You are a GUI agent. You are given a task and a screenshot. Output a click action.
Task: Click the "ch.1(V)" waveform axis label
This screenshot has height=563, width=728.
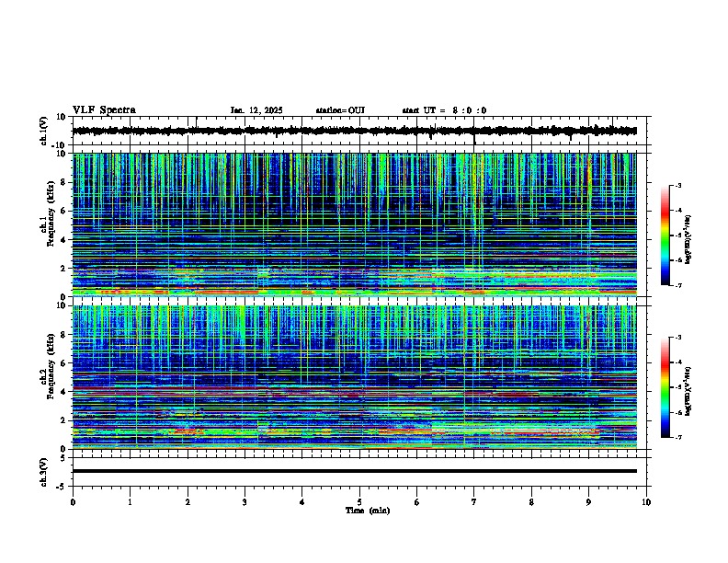[43, 131]
